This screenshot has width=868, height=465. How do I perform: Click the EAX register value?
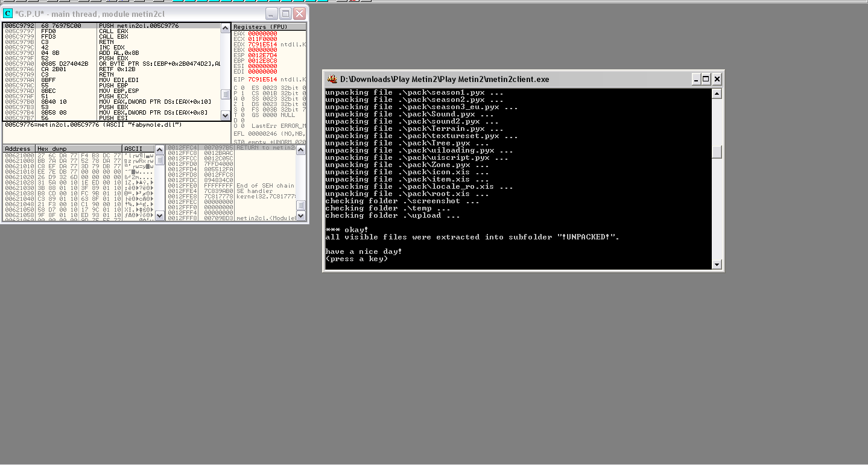click(262, 33)
